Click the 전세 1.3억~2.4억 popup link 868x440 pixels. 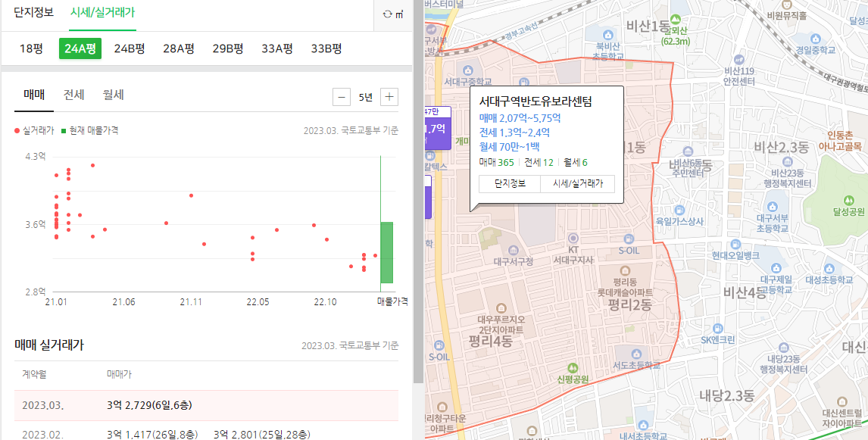coord(514,133)
